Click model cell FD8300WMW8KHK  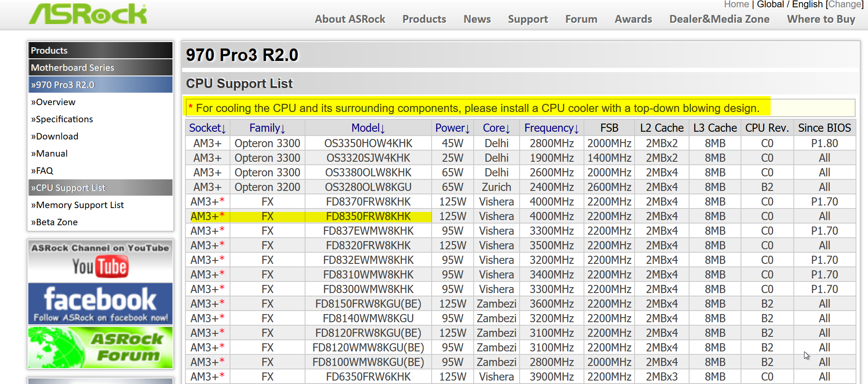[368, 289]
